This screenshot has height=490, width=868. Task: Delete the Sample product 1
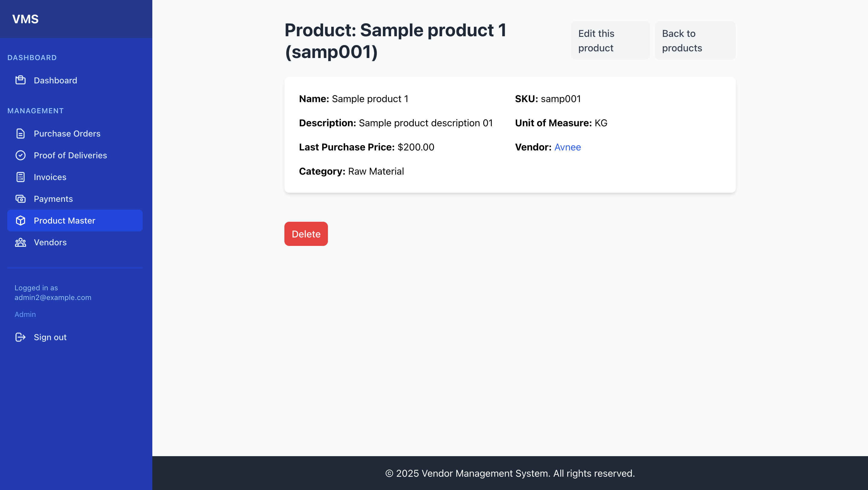point(306,234)
